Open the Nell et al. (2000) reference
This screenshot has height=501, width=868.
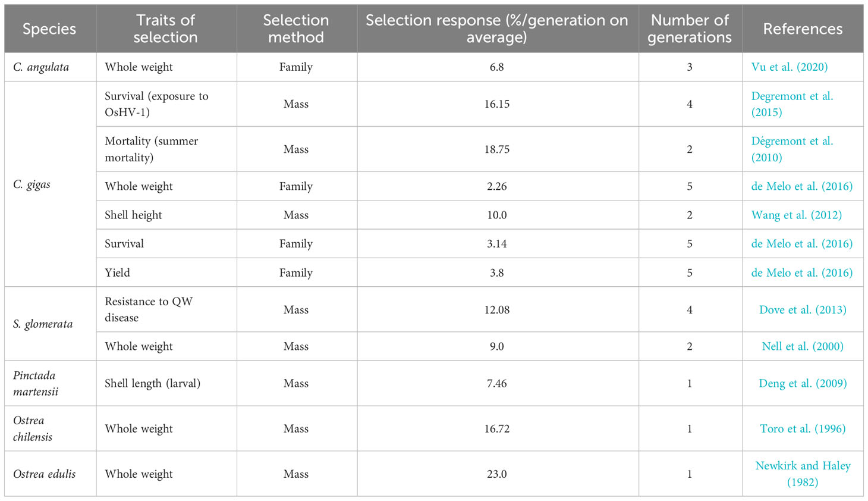click(x=803, y=346)
